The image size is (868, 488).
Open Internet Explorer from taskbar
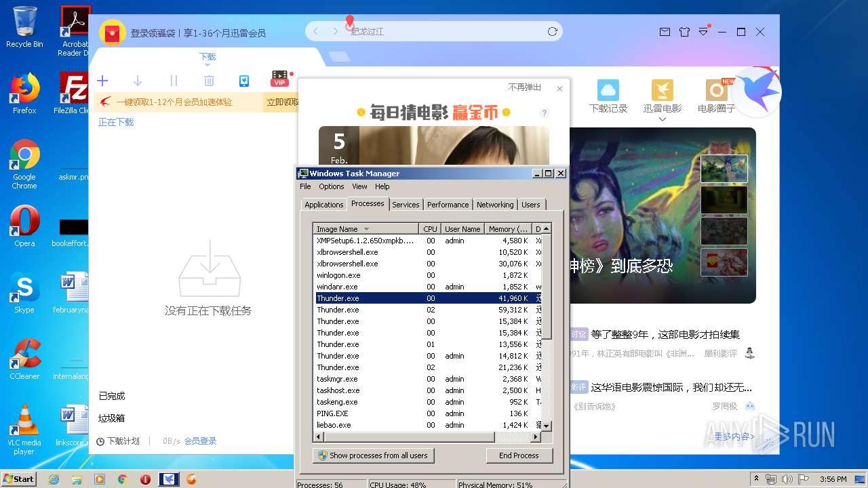tap(54, 479)
